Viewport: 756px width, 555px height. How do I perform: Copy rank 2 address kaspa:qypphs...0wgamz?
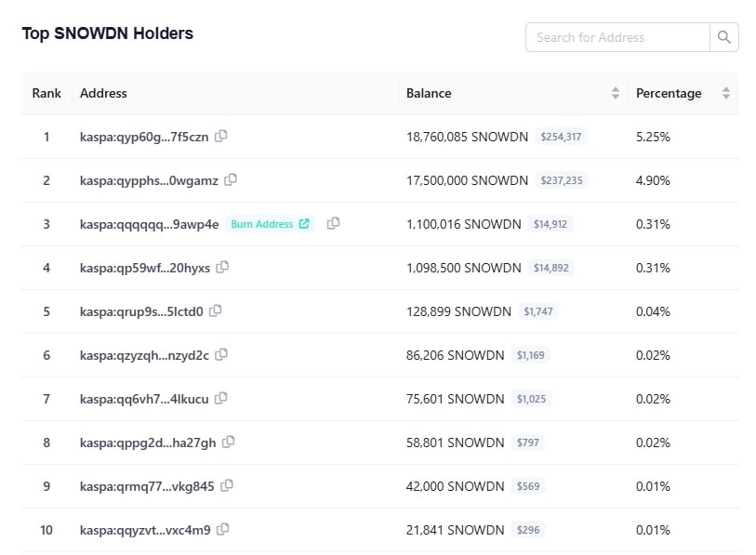[231, 179]
